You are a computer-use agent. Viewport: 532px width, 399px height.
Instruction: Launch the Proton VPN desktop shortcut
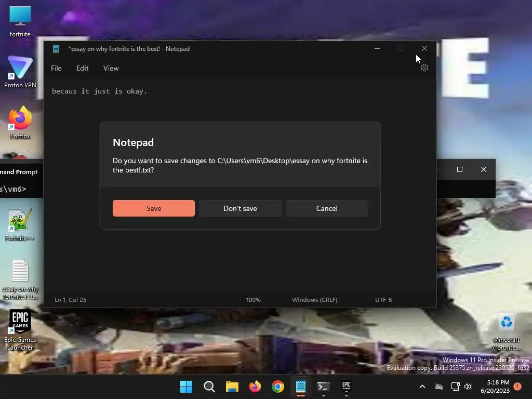coord(20,72)
